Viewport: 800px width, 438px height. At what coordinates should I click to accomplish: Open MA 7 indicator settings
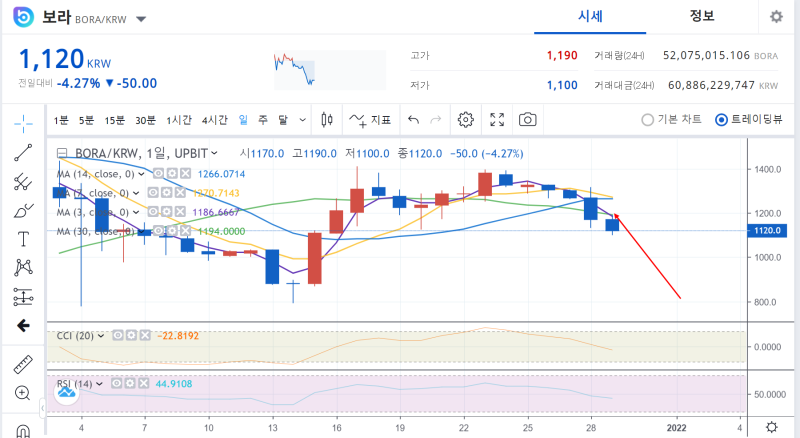tap(166, 192)
